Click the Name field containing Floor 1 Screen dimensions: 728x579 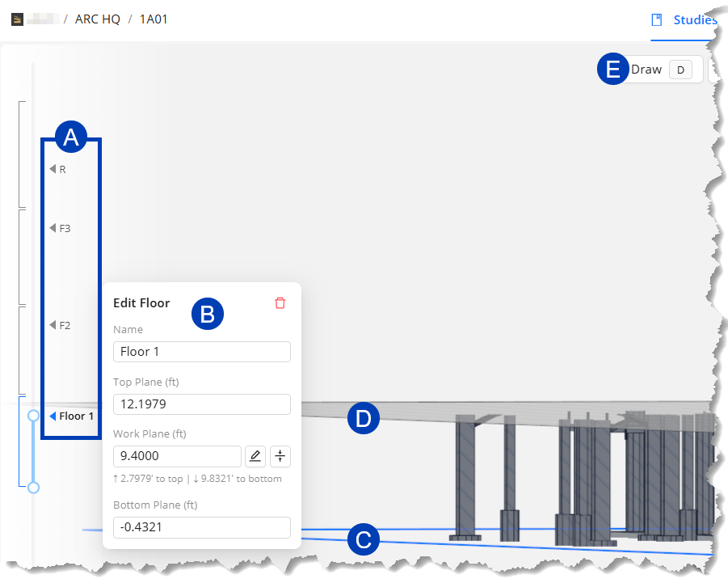tap(202, 352)
